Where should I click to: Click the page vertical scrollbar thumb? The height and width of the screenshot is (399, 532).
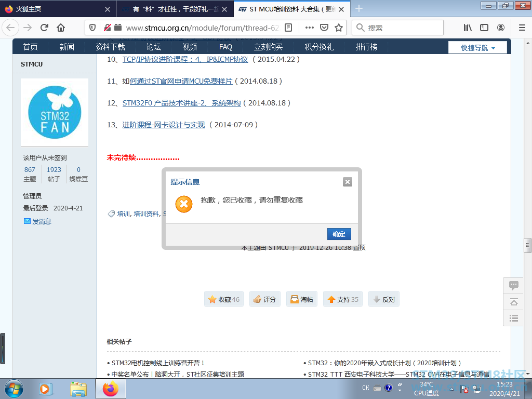pyautogui.click(x=527, y=246)
